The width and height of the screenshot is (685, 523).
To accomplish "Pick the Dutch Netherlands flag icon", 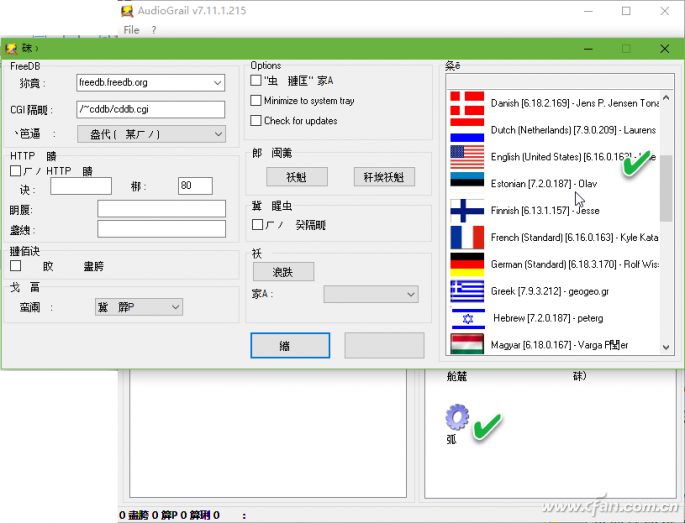I will [467, 130].
